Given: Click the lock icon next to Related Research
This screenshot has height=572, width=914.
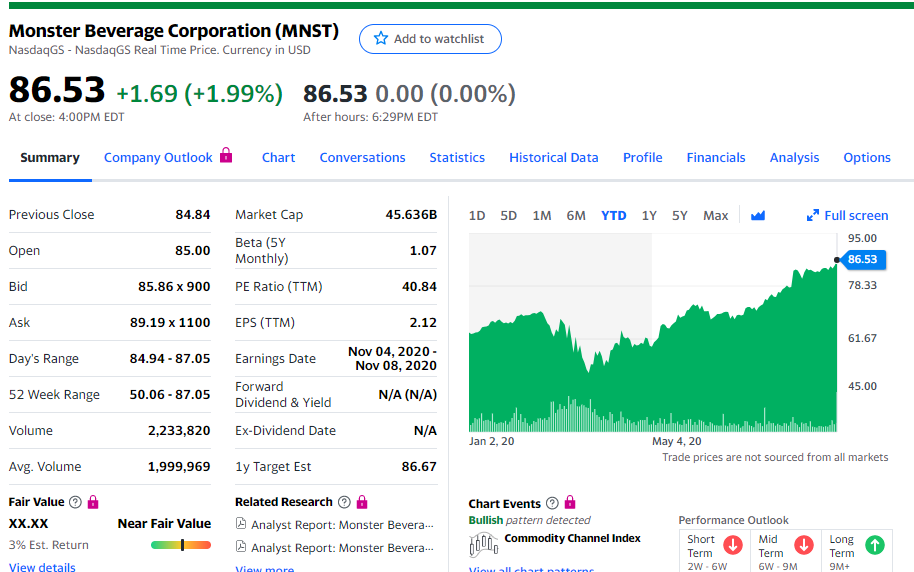Looking at the screenshot, I should coord(362,502).
